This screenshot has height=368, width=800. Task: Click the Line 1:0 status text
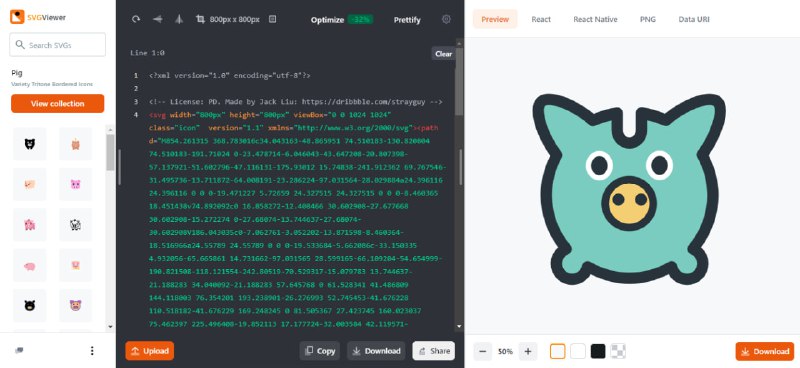(x=147, y=53)
